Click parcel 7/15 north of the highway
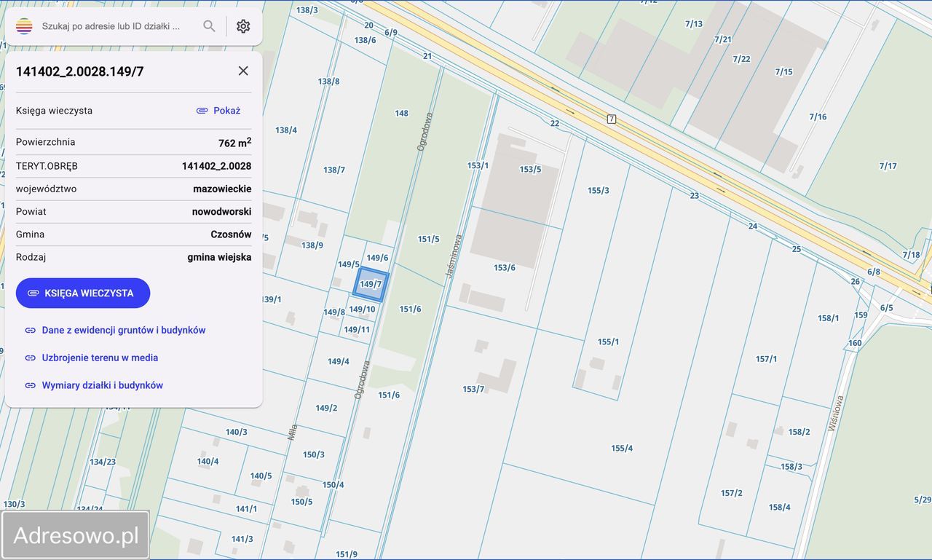932x560 pixels. pos(783,71)
